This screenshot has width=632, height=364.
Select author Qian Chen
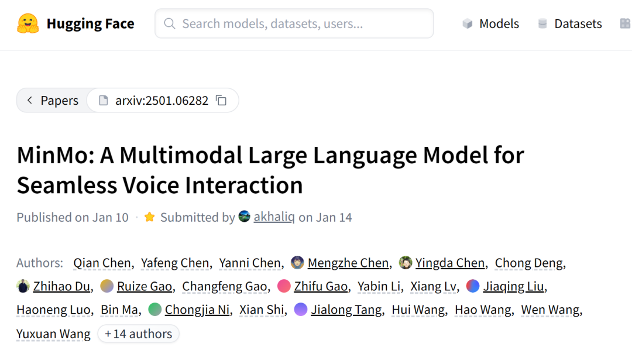(x=102, y=263)
